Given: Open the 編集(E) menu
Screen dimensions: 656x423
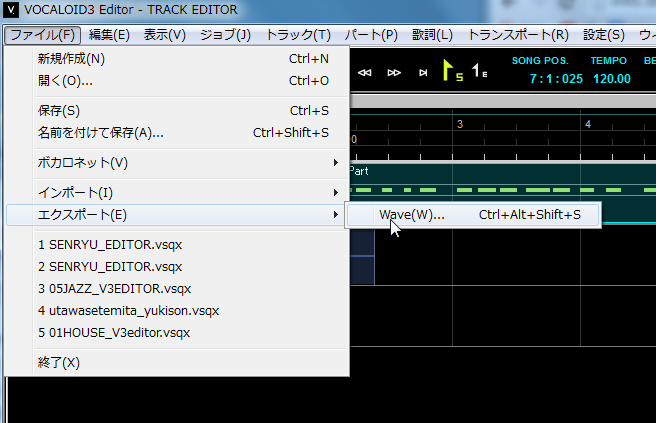Looking at the screenshot, I should 109,35.
